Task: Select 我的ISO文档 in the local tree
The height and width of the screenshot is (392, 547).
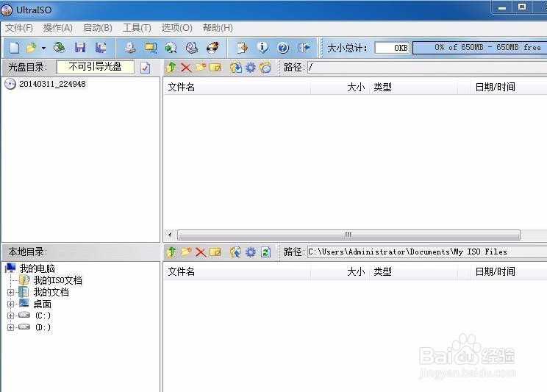Action: (x=57, y=280)
